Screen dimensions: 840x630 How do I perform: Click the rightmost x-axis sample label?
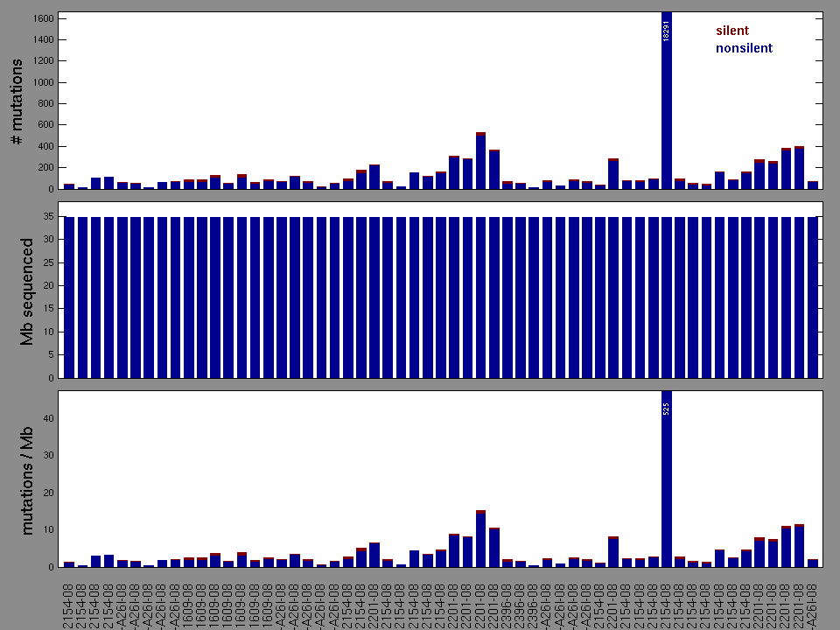(x=813, y=597)
